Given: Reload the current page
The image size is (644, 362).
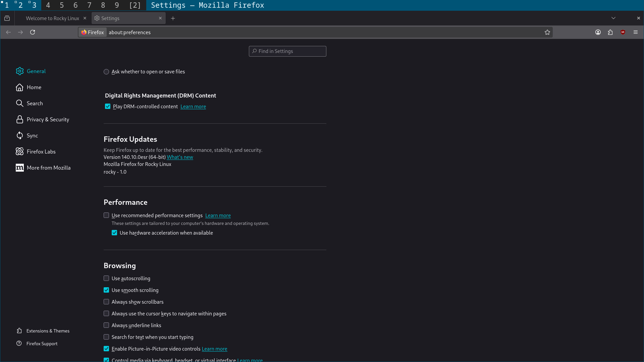Looking at the screenshot, I should pos(33,32).
